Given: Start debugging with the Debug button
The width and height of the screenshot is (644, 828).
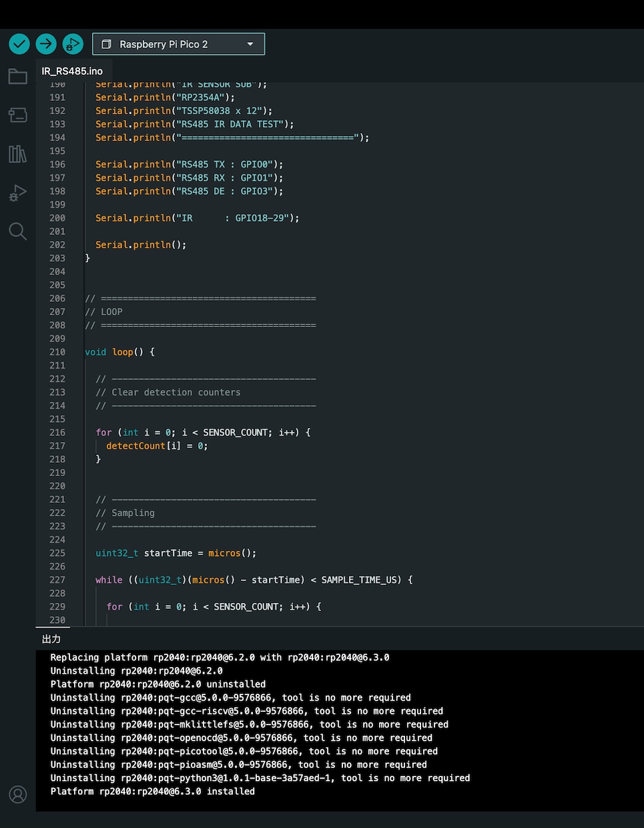Looking at the screenshot, I should (x=73, y=44).
